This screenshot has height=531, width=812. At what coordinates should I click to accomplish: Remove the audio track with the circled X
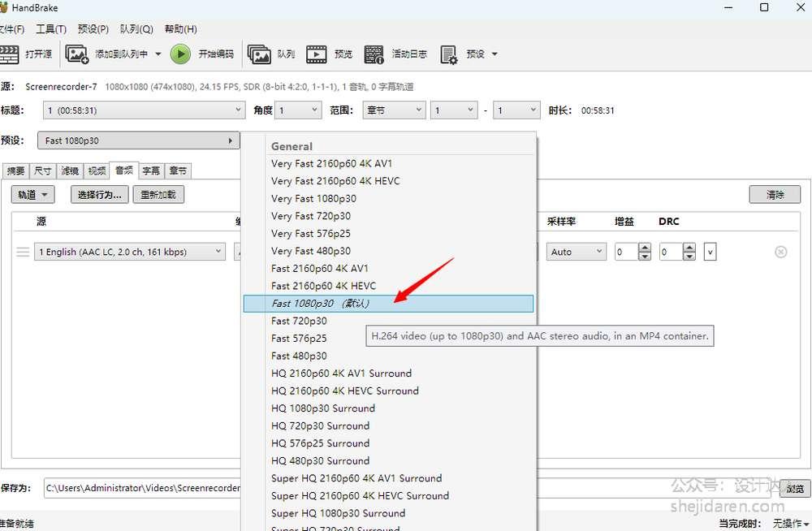[x=781, y=252]
